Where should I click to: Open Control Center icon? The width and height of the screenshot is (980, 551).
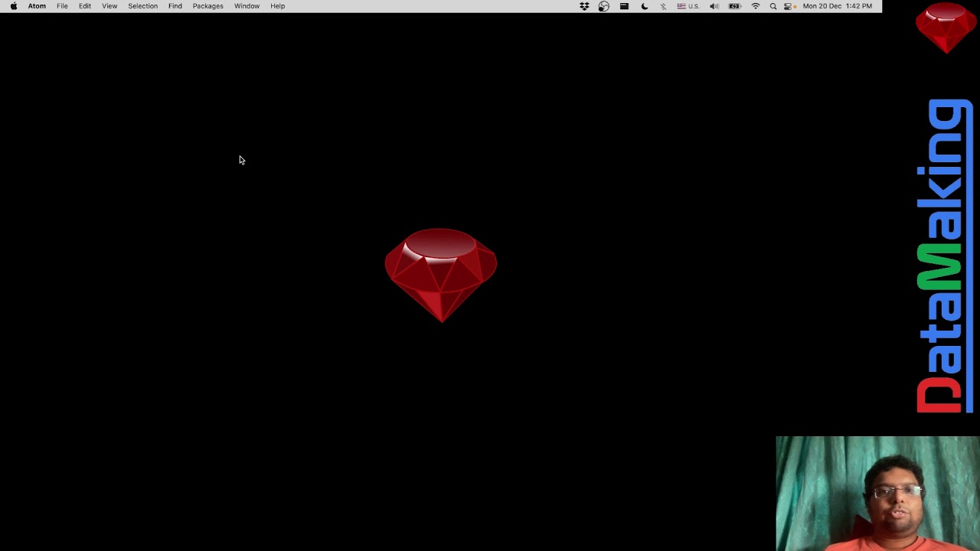click(789, 6)
